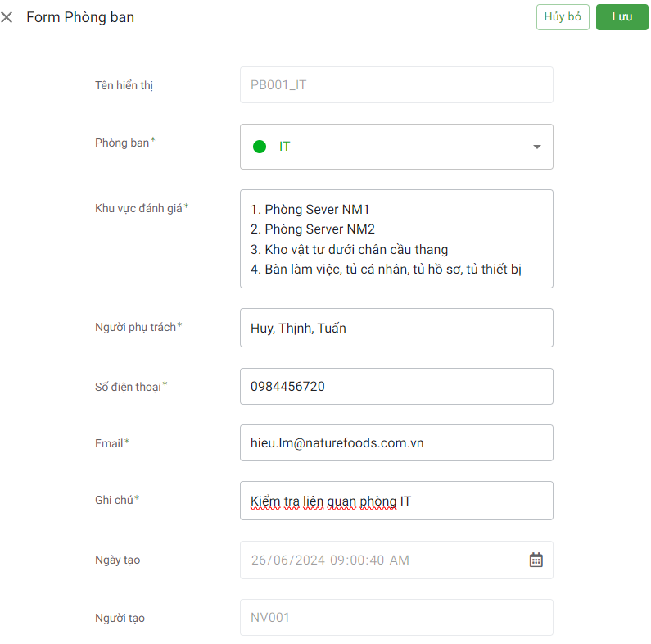This screenshot has width=651, height=644.
Task: Focus the Ghi chú note input
Action: 396,500
